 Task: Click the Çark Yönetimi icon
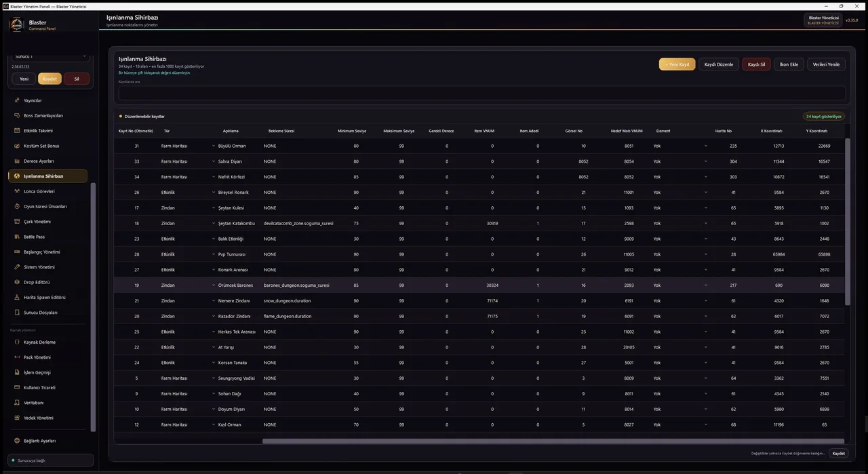click(x=16, y=222)
